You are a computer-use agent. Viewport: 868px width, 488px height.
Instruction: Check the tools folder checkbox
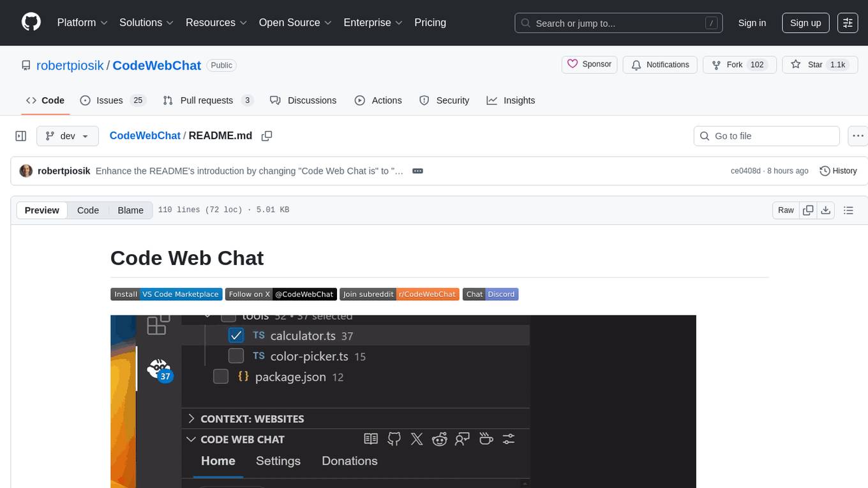228,318
